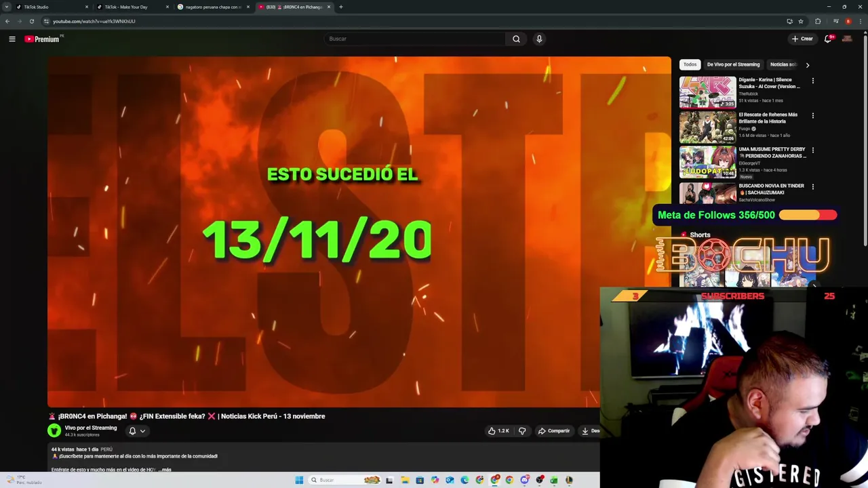This screenshot has width=868, height=488.
Task: Expand notification preferences chevron
Action: pyautogui.click(x=142, y=431)
